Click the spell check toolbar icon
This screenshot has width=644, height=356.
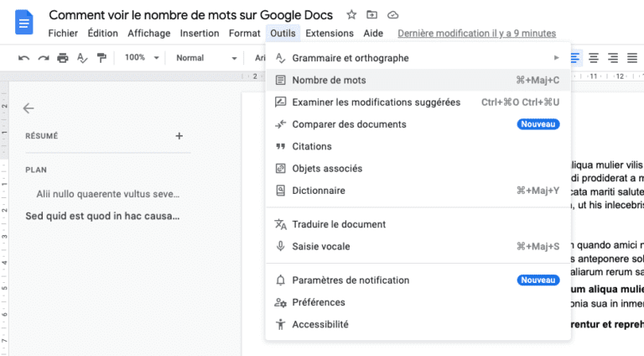point(82,58)
